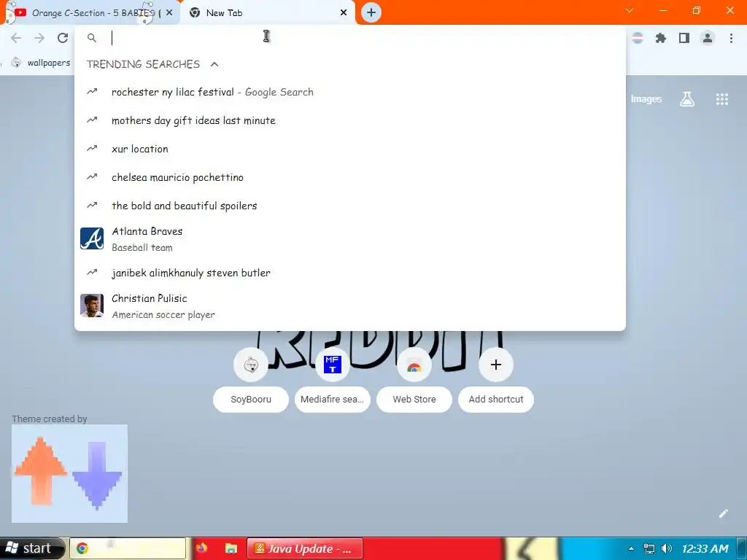
Task: Click the Mediafire sea... shortcut label
Action: (x=333, y=400)
